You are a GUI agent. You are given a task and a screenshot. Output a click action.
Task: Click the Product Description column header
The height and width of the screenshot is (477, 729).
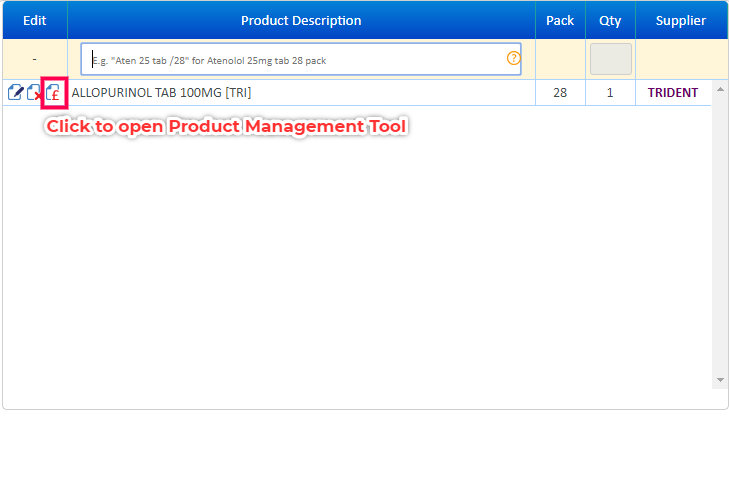[x=301, y=20]
